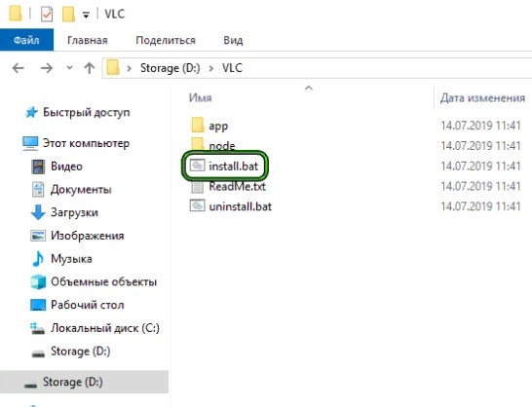Expand path chevron after Storage (D:)
The height and width of the screenshot is (407, 532).
coord(211,68)
